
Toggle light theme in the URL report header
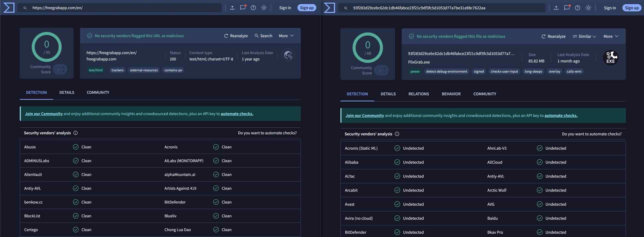point(264,8)
